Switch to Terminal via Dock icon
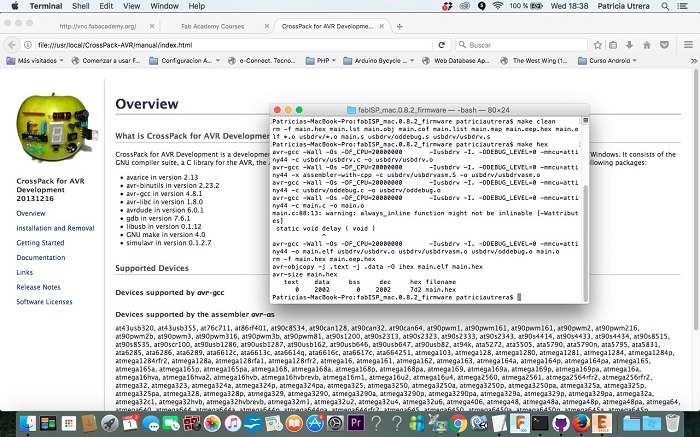This screenshot has width=700, height=437. [540, 422]
